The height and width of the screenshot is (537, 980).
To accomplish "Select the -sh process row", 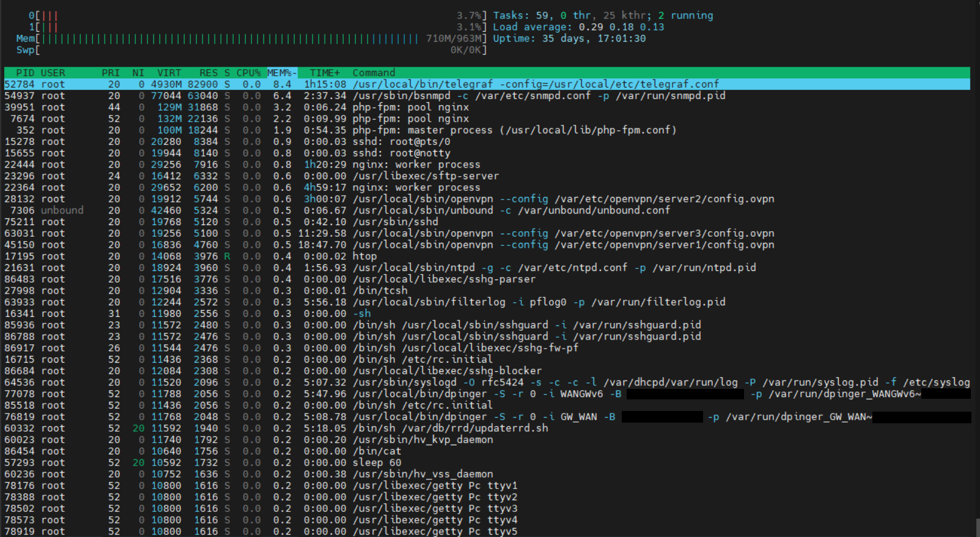I will click(x=487, y=314).
